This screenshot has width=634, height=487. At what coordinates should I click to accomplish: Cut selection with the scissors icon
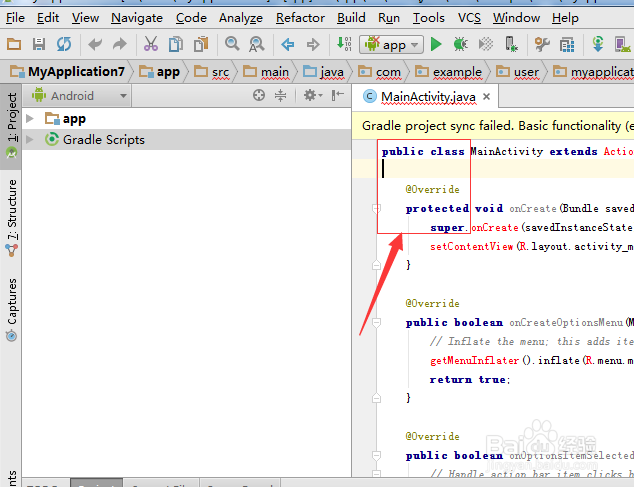click(151, 44)
